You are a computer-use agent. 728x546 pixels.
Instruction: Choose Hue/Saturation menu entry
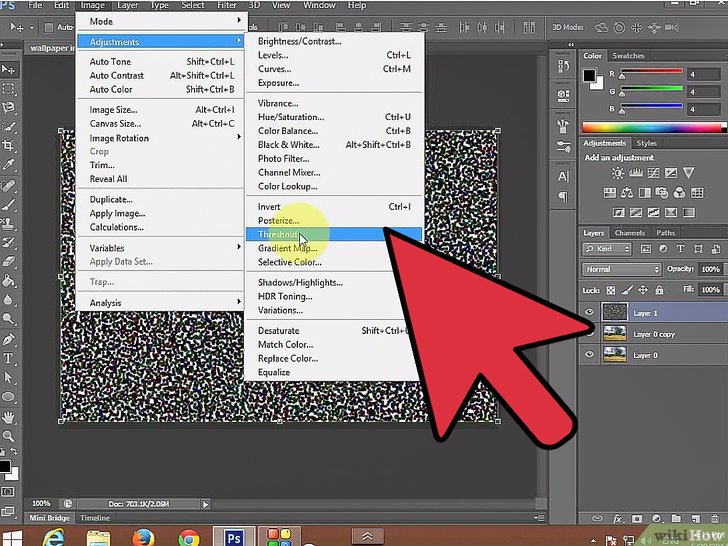334,117
